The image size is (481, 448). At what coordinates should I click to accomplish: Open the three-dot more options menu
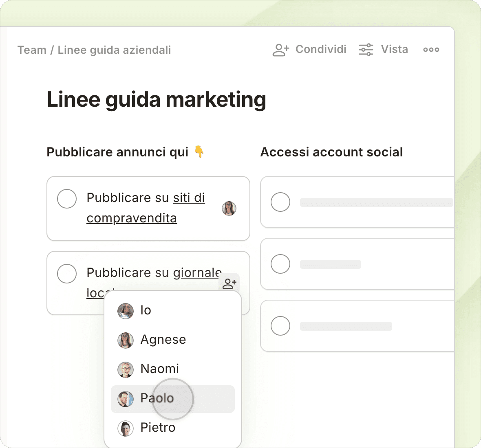coord(431,50)
